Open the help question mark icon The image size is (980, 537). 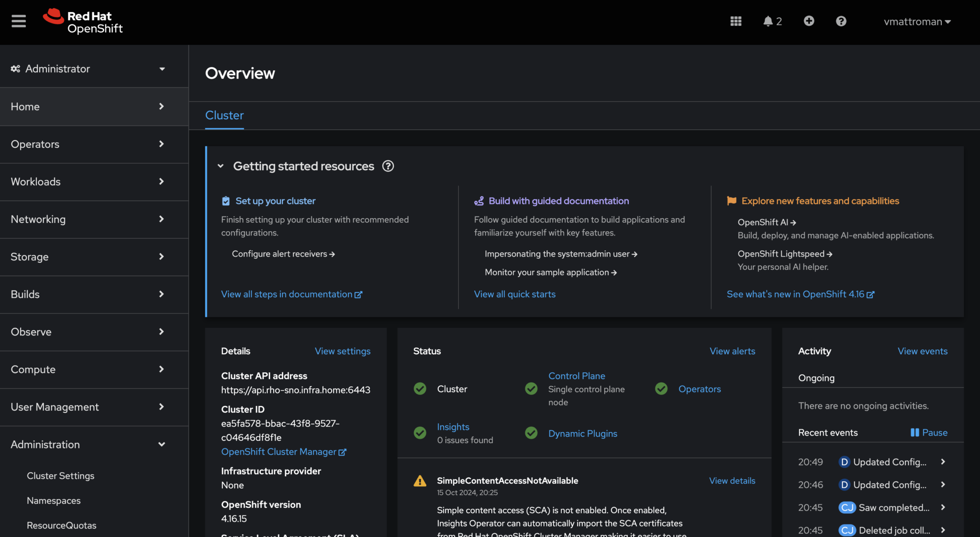[x=841, y=21]
